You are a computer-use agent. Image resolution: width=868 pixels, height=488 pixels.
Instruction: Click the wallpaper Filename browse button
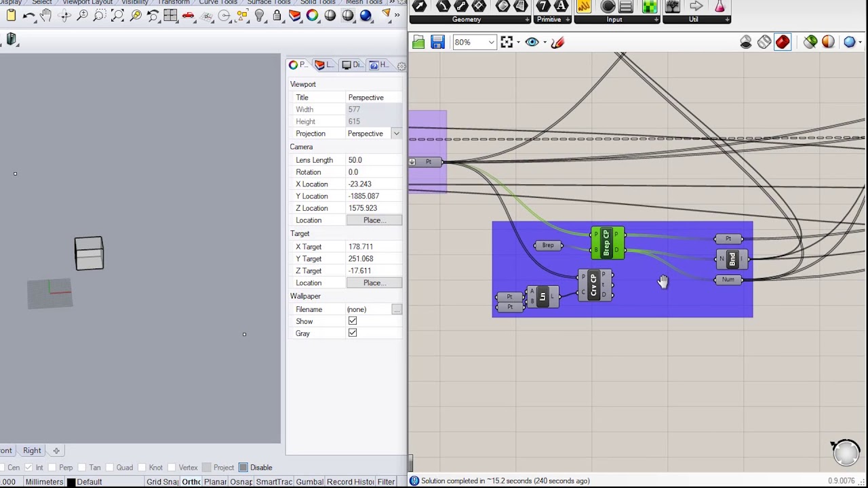click(x=397, y=310)
